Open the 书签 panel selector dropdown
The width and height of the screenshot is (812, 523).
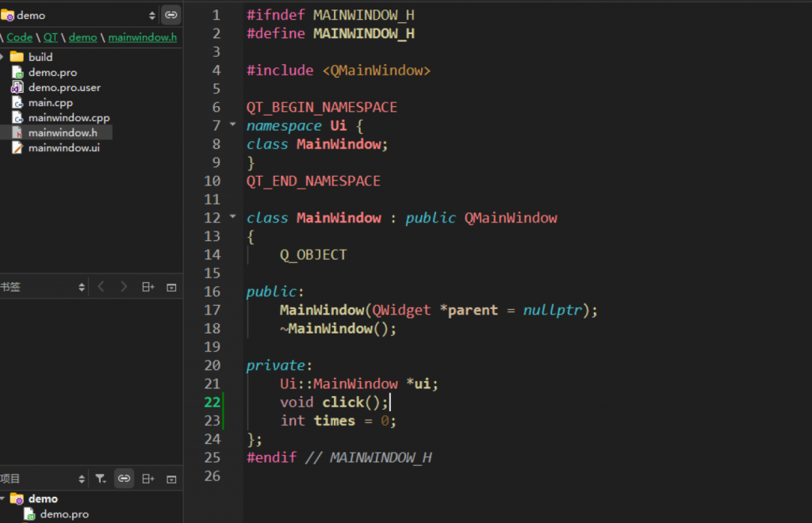(x=43, y=287)
